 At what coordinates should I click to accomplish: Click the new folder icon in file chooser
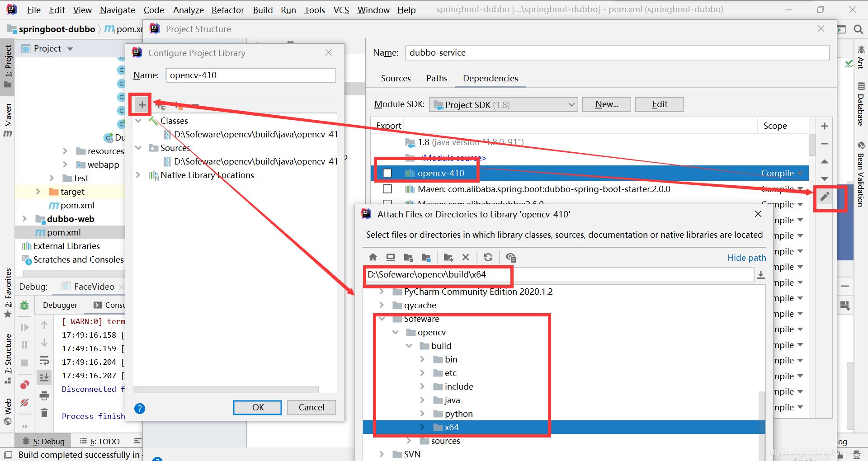coord(448,257)
